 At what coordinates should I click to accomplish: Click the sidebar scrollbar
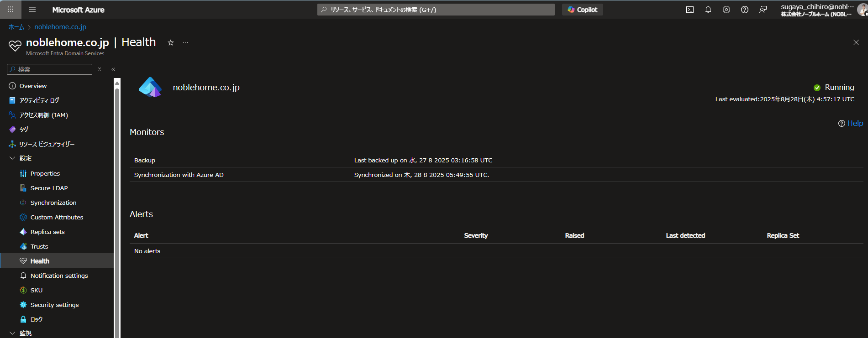click(x=117, y=212)
